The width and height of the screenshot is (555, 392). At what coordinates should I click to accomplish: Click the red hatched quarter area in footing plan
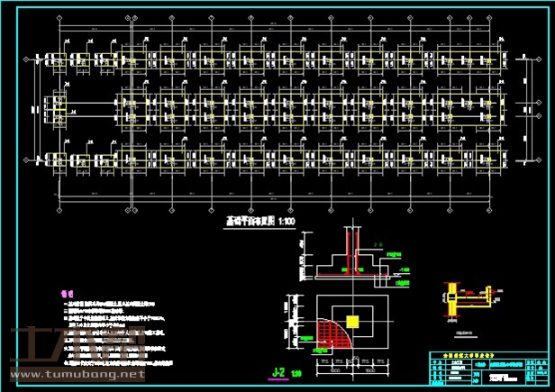332,334
